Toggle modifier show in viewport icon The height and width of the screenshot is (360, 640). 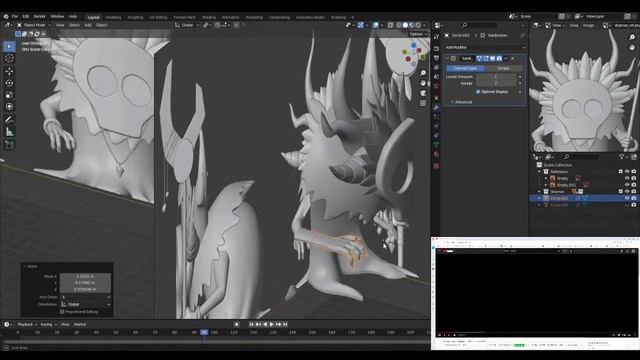point(492,58)
